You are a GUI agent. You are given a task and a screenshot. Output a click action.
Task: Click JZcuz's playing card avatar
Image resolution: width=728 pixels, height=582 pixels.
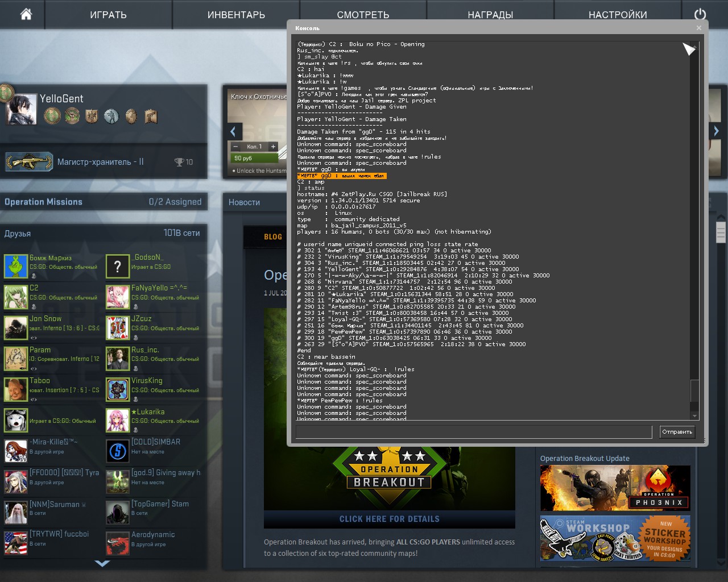118,328
